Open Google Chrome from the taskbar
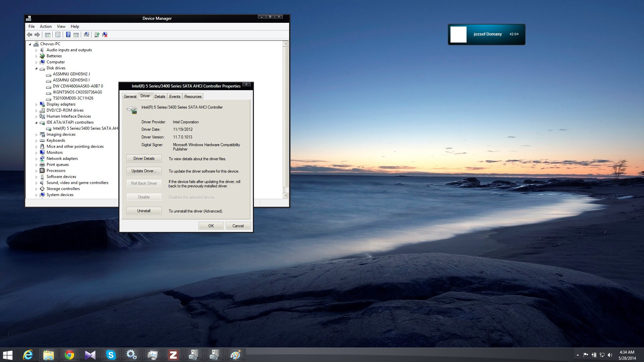 pos(69,355)
